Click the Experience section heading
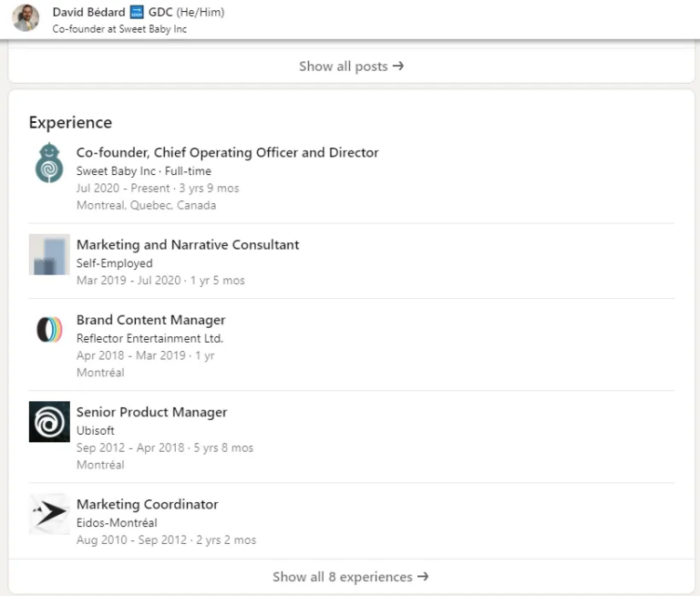The image size is (700, 596). tap(70, 122)
